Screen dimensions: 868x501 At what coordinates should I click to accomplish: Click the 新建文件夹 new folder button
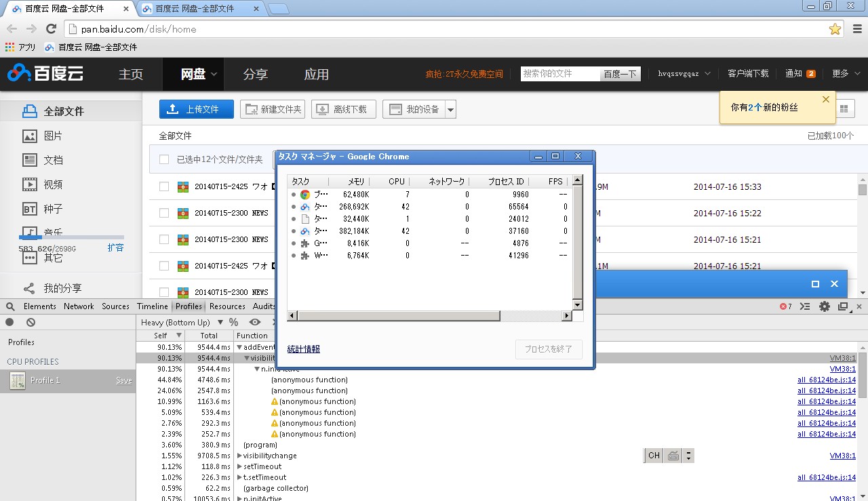[273, 109]
